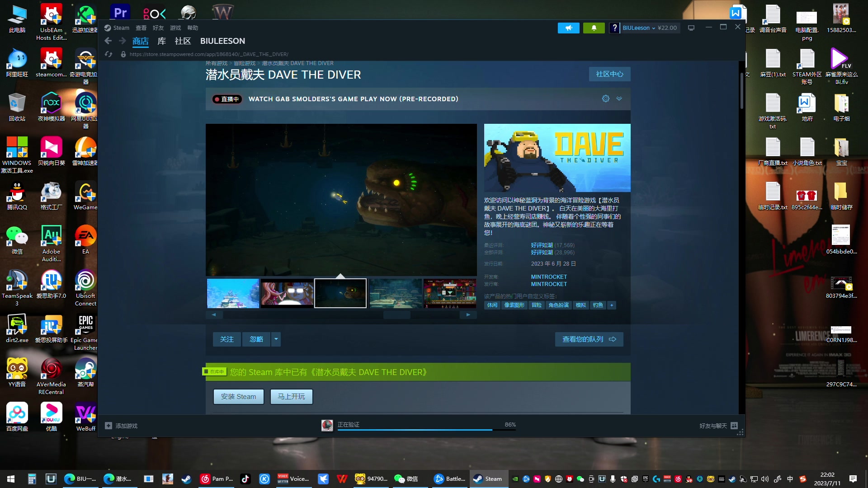Open TeamSpeak 3 desktop icon

point(17,287)
